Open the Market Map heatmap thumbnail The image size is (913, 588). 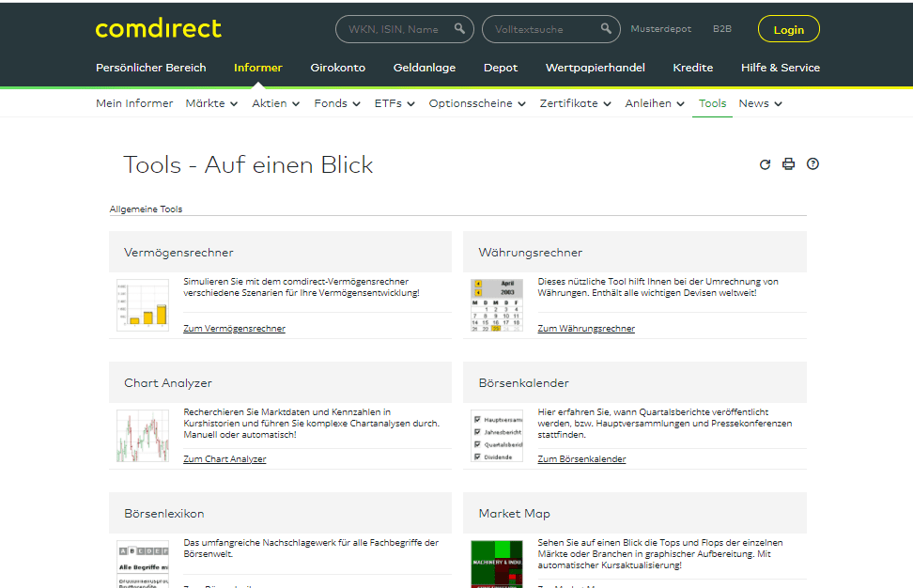point(497,564)
